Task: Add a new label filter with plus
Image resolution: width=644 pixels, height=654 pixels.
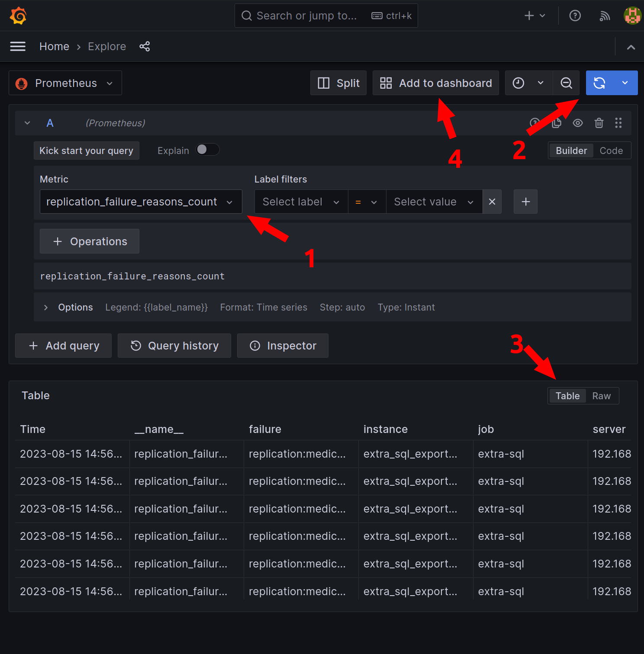Action: click(525, 202)
